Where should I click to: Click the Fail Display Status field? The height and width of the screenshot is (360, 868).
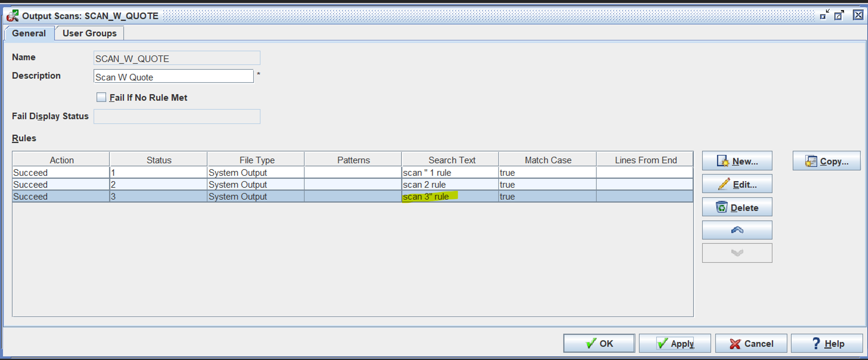[x=177, y=116]
